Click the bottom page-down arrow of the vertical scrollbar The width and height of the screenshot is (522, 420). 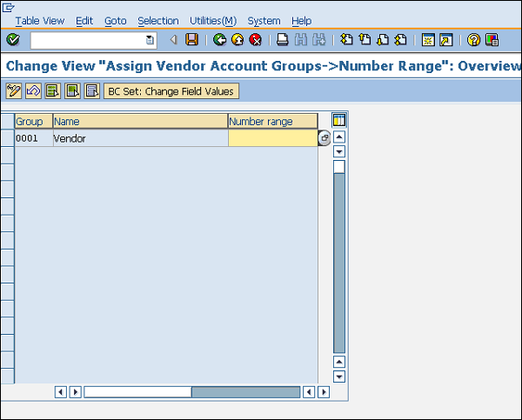point(339,377)
